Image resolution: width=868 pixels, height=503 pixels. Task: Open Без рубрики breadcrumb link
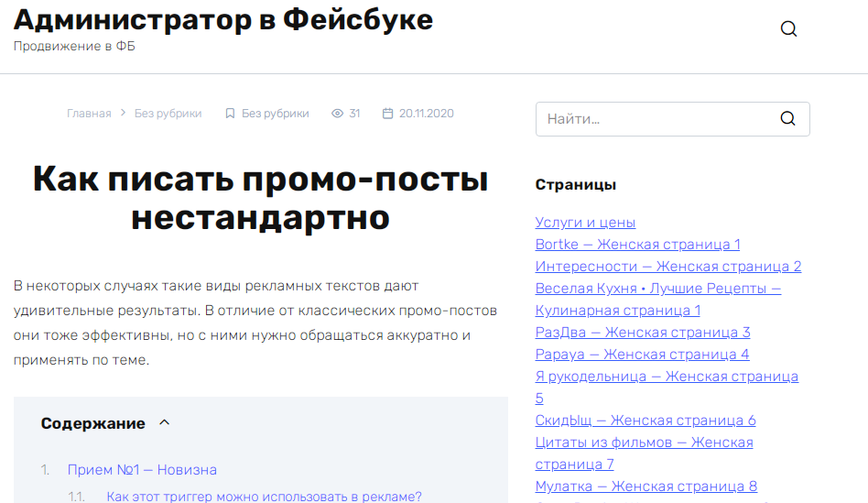coord(168,114)
